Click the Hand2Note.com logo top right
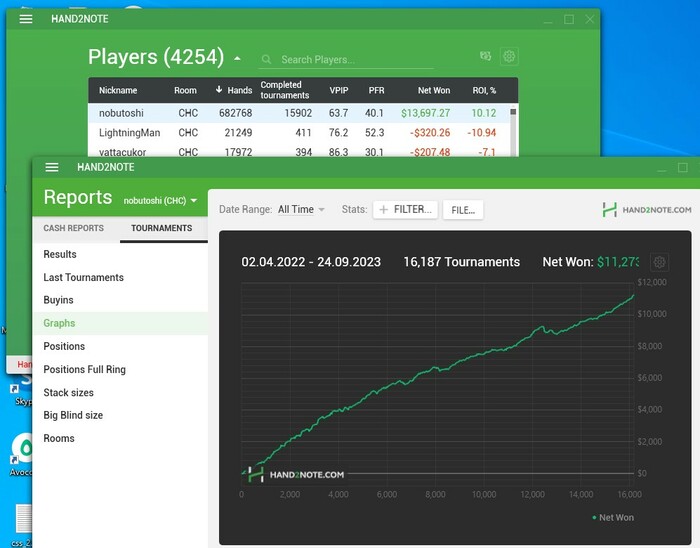 pos(646,210)
